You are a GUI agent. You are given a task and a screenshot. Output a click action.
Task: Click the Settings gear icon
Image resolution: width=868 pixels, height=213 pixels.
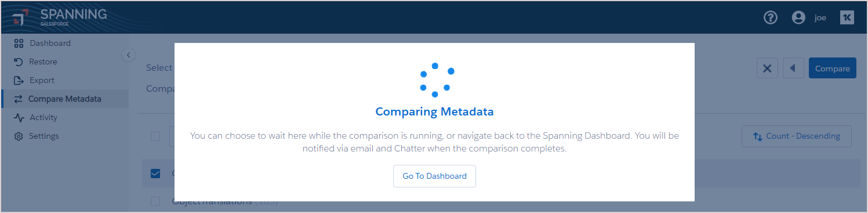[19, 136]
